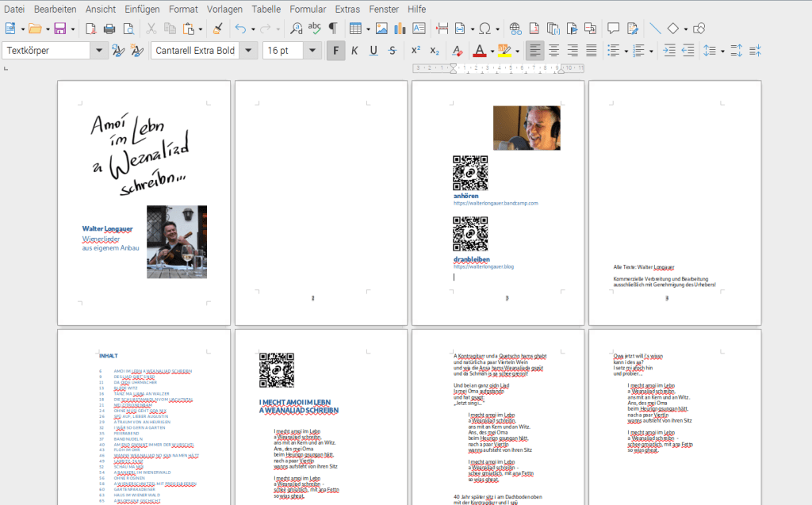Toggle bold formatting (F button)
The height and width of the screenshot is (505, 812).
[x=335, y=51]
